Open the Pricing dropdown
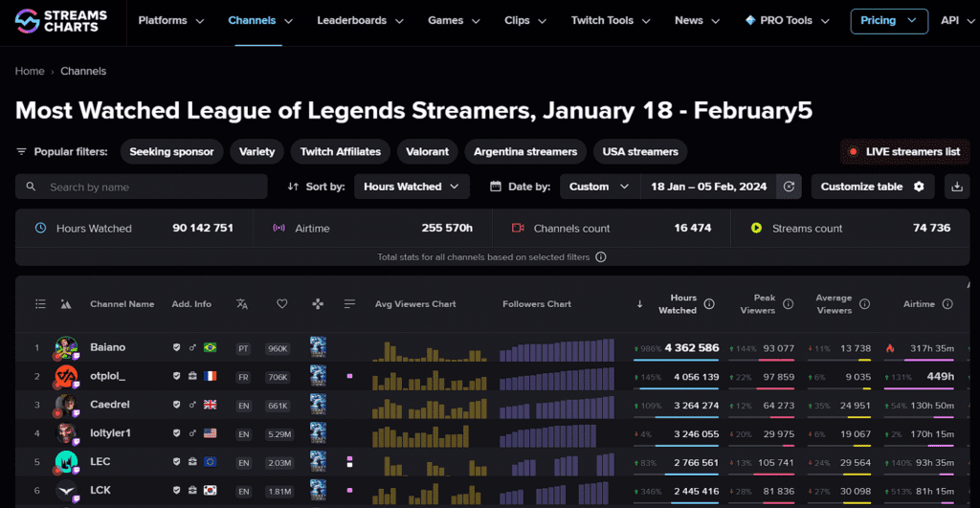The image size is (980, 508). (x=888, y=21)
